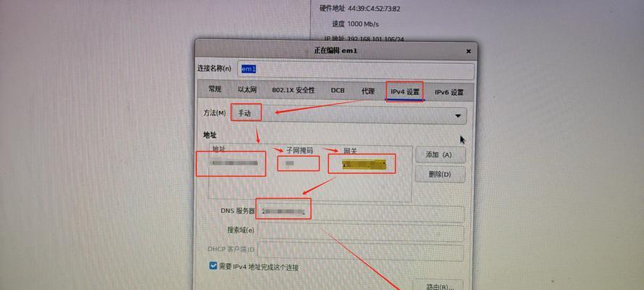Viewport: 644px width, 290px height.
Task: Switch to the IPv6 设置 tab
Action: (x=449, y=92)
